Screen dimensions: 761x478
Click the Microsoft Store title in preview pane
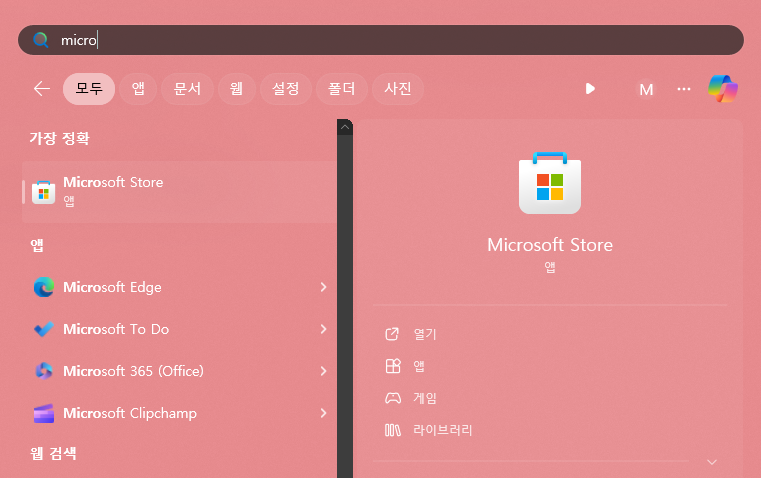[x=550, y=245]
